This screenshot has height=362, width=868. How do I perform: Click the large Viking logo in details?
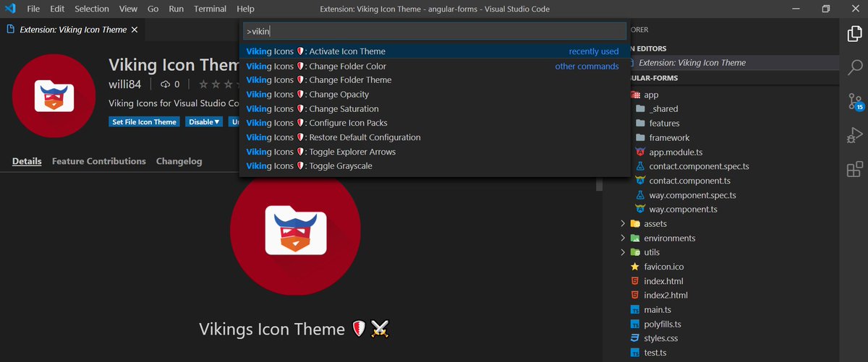[x=295, y=230]
